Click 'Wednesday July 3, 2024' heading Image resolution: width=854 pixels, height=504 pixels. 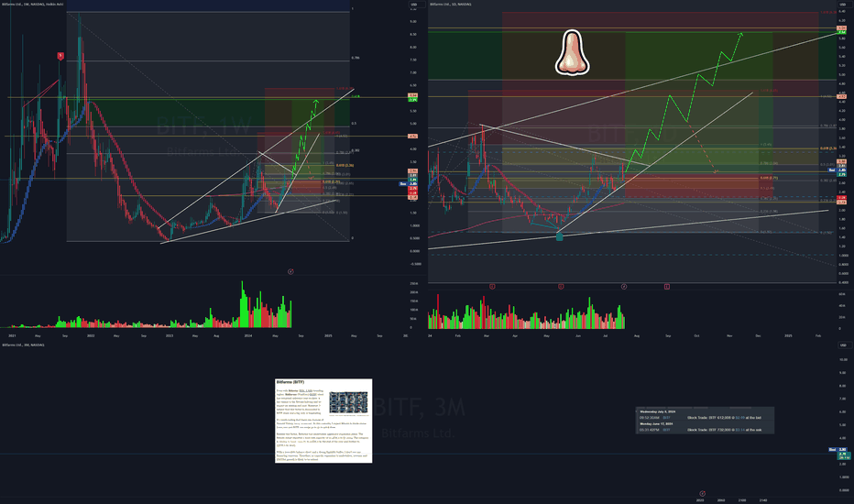[x=657, y=412]
